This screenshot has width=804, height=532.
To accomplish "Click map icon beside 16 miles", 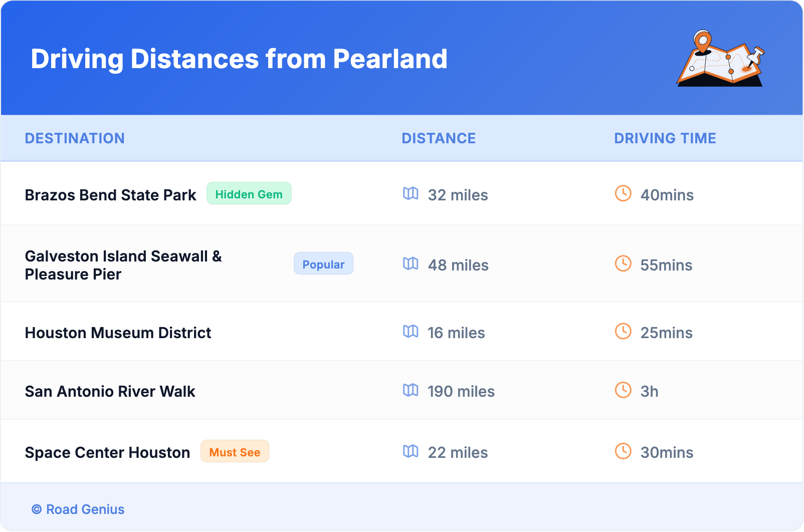I will coord(411,332).
